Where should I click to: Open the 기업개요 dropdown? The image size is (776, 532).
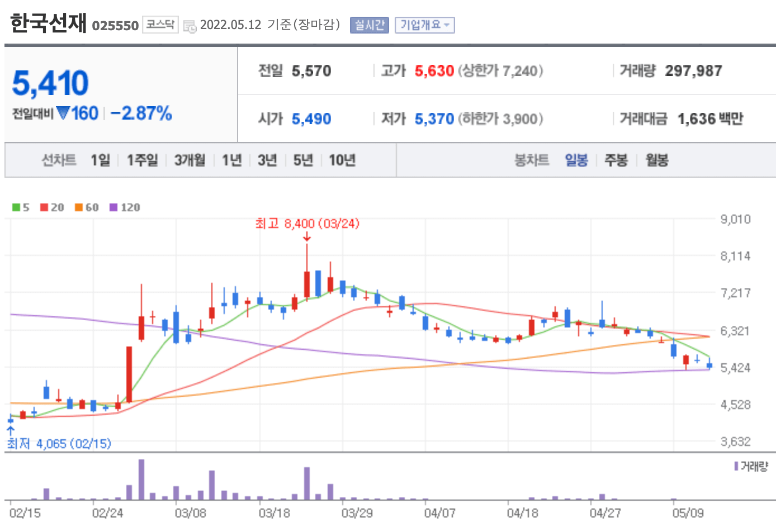click(x=424, y=25)
